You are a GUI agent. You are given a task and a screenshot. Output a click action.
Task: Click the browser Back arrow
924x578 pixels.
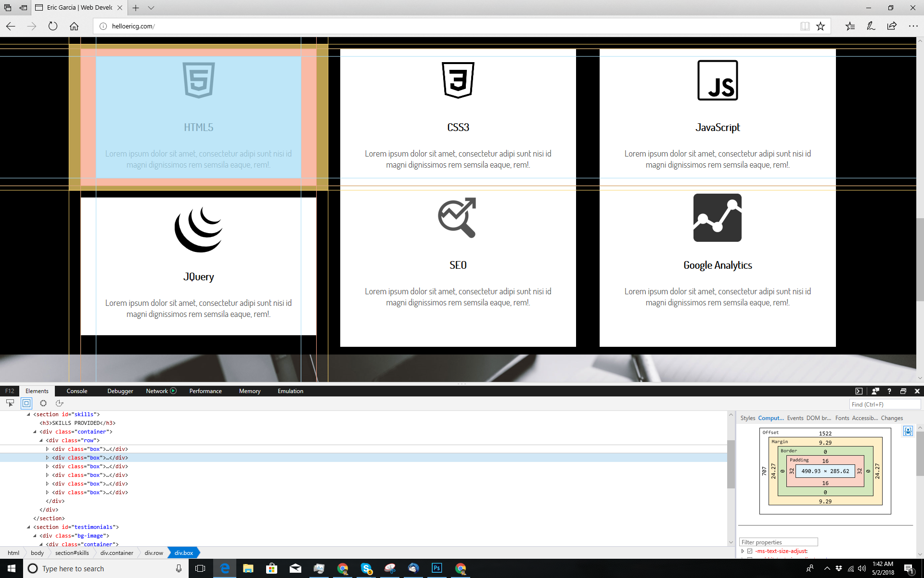11,26
